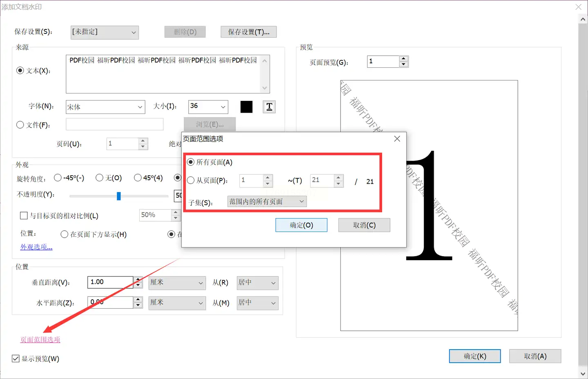Click the 确定(K) button
Image resolution: width=588 pixels, height=379 pixels.
(x=475, y=356)
